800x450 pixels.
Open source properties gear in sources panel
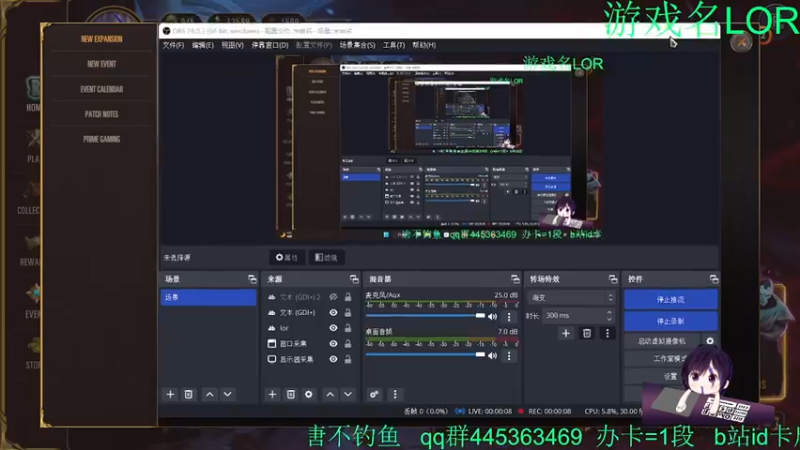309,394
